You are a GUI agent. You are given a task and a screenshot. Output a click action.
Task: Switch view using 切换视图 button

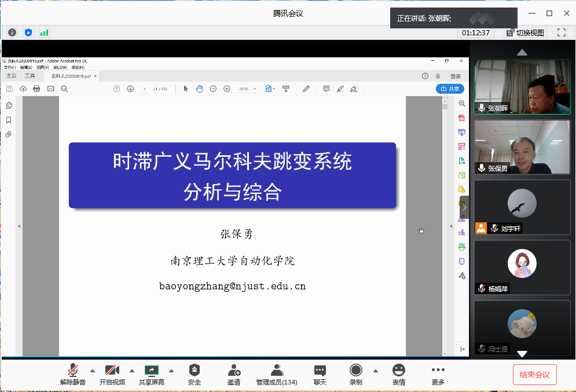(x=525, y=33)
